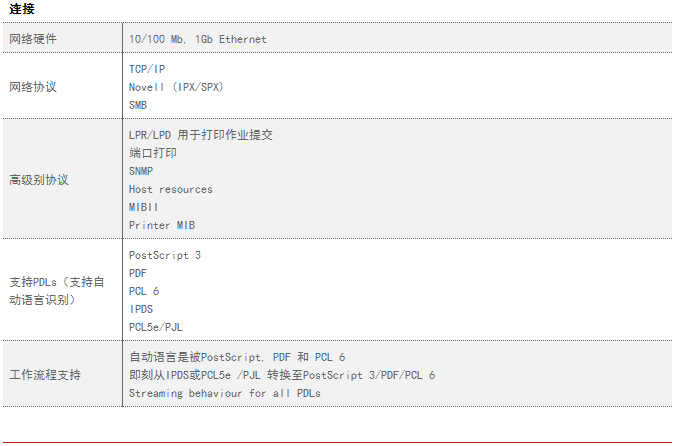Click the Printer MIB entry
The image size is (675, 446).
point(162,225)
